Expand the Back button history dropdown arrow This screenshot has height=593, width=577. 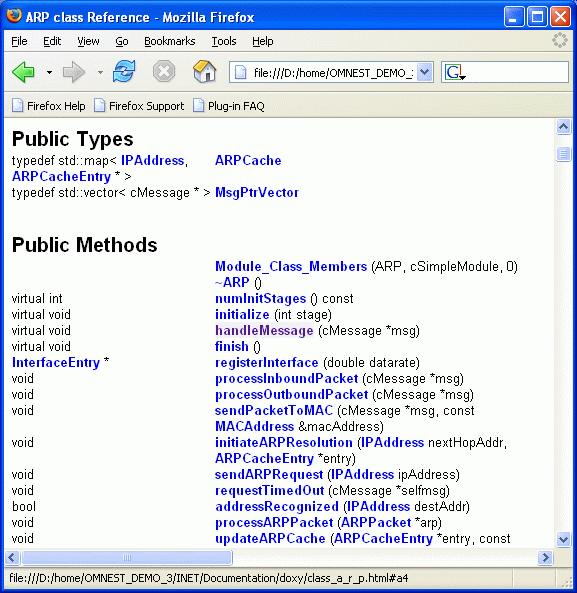(50, 72)
